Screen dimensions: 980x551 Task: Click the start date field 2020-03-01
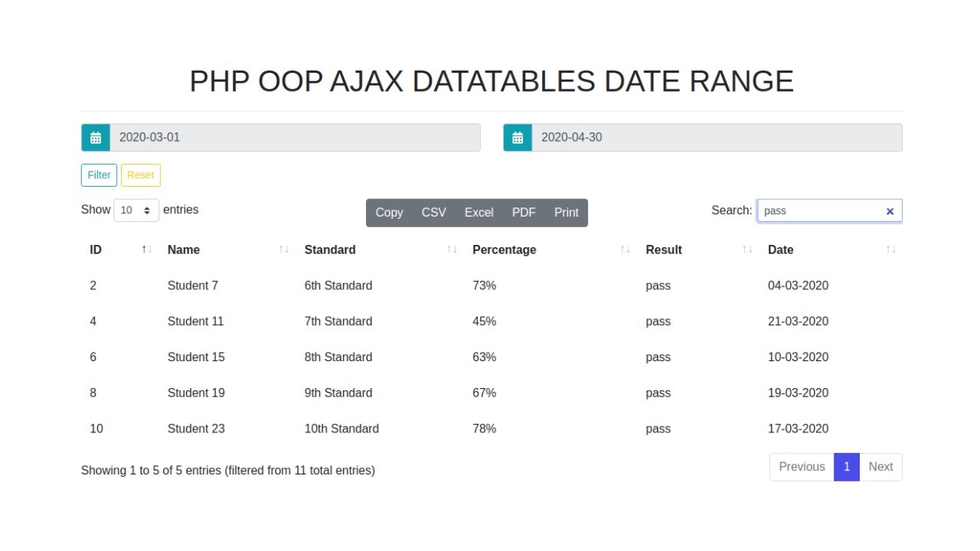pyautogui.click(x=295, y=138)
